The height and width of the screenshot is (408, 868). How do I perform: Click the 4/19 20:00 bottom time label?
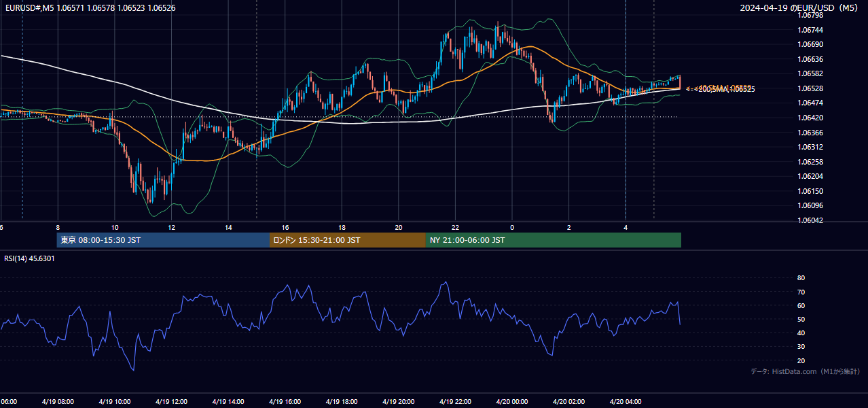[398, 402]
